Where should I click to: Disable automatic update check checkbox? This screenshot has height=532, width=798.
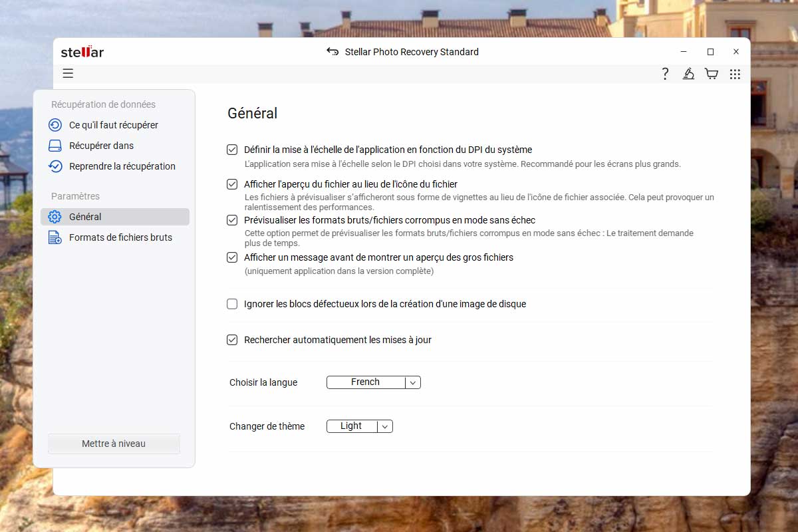coord(232,340)
